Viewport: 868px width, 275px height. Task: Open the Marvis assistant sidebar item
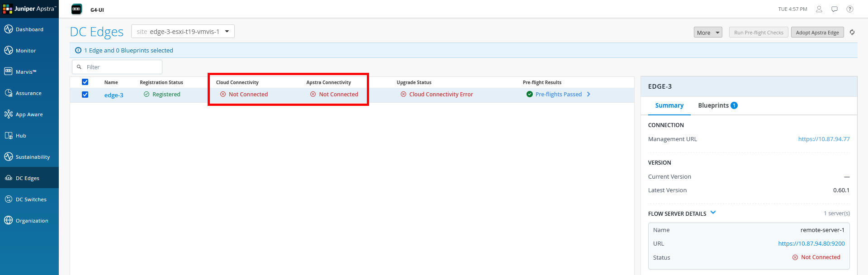click(29, 72)
